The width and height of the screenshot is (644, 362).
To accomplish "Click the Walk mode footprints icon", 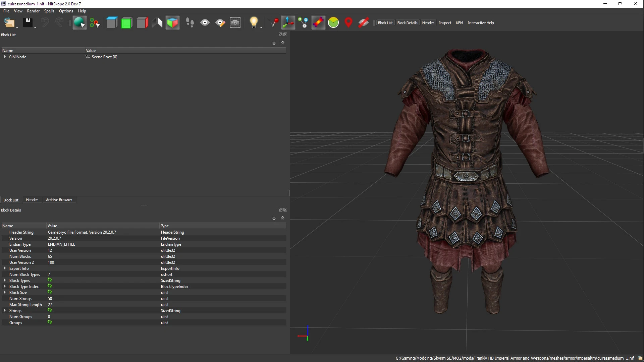I will click(x=190, y=23).
